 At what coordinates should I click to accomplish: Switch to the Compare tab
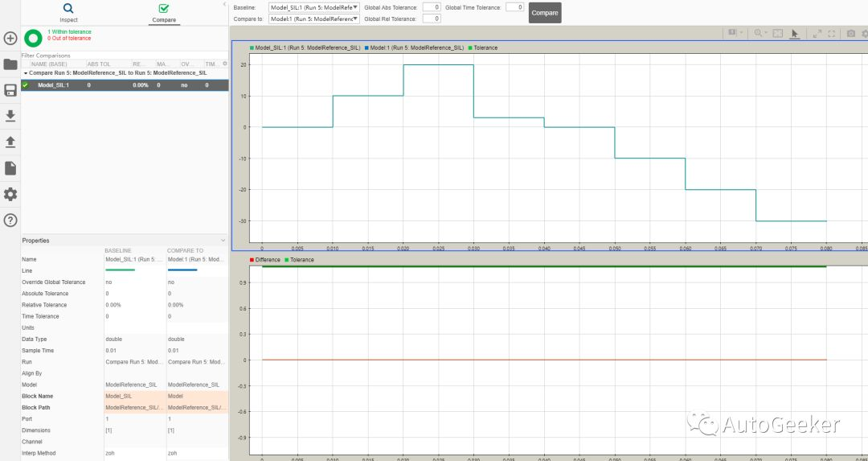[x=164, y=14]
